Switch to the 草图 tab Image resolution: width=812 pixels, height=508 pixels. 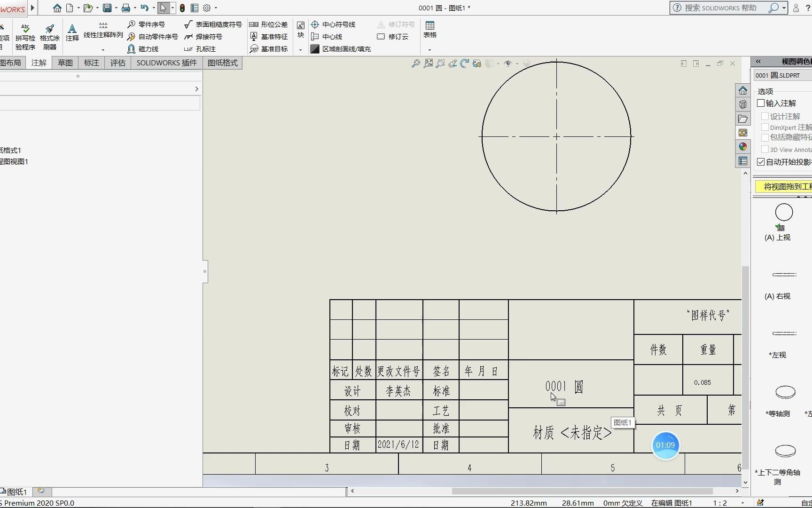tap(64, 63)
